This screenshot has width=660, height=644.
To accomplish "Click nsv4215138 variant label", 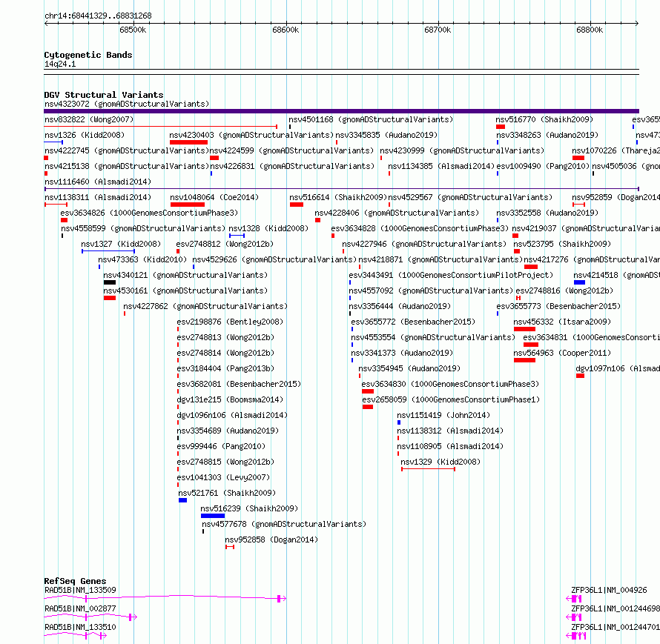I will 127,166.
